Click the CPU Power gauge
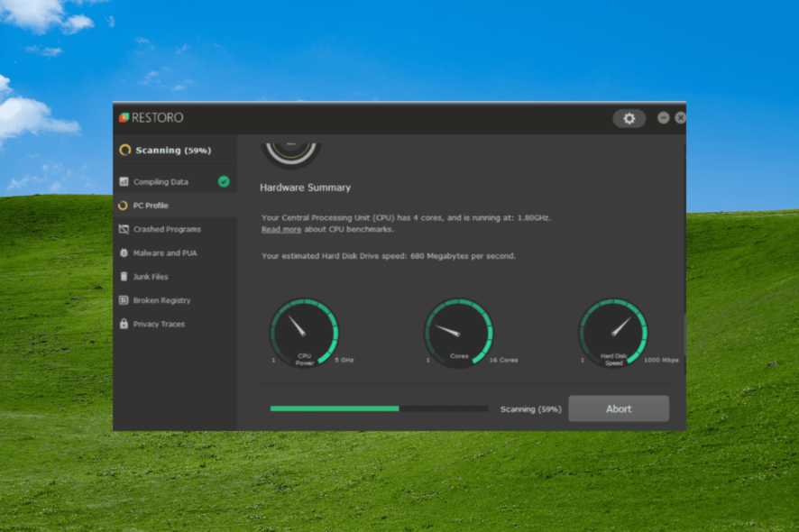Image resolution: width=799 pixels, height=532 pixels. click(x=305, y=333)
